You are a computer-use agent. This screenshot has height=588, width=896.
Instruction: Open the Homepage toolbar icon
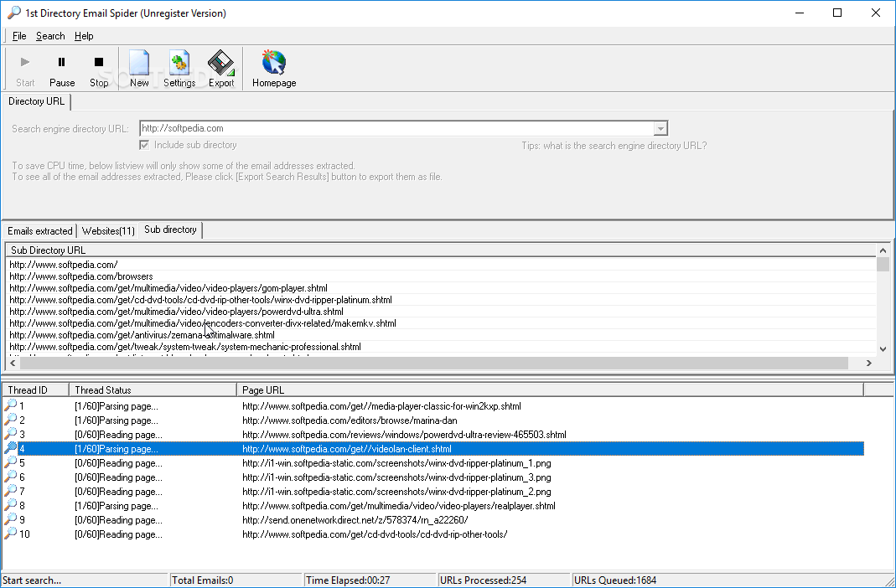pyautogui.click(x=274, y=70)
